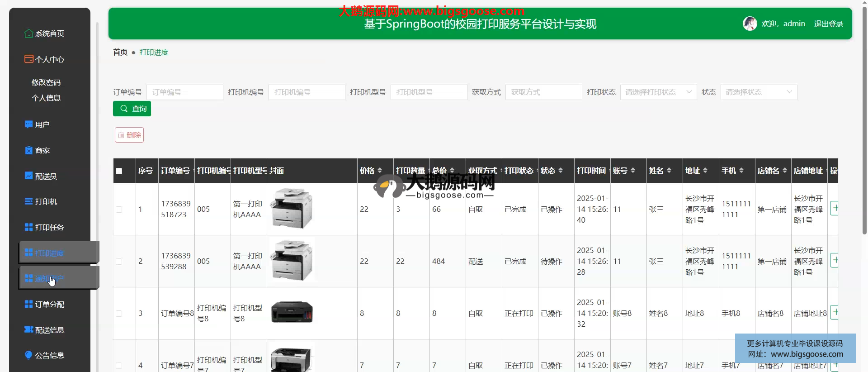This screenshot has height=372, width=868.
Task: Click the page's vertical scrollbar
Action: [864, 136]
